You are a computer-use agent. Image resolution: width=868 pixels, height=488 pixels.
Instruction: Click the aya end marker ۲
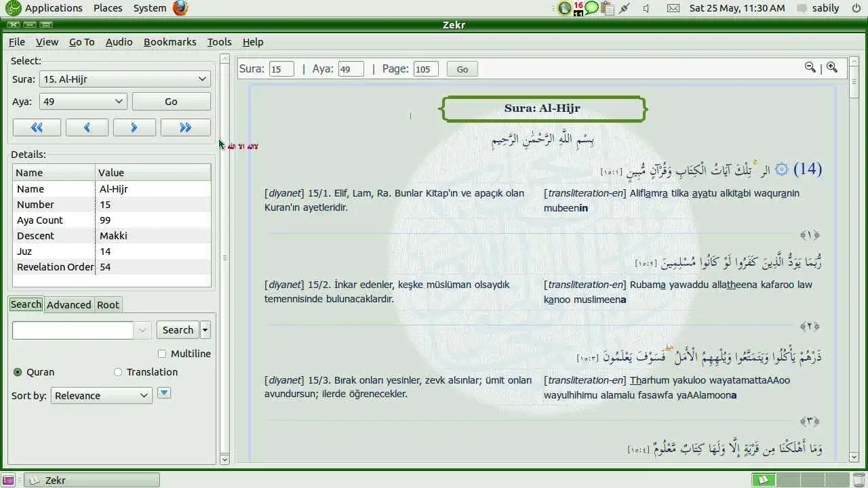[x=810, y=326]
